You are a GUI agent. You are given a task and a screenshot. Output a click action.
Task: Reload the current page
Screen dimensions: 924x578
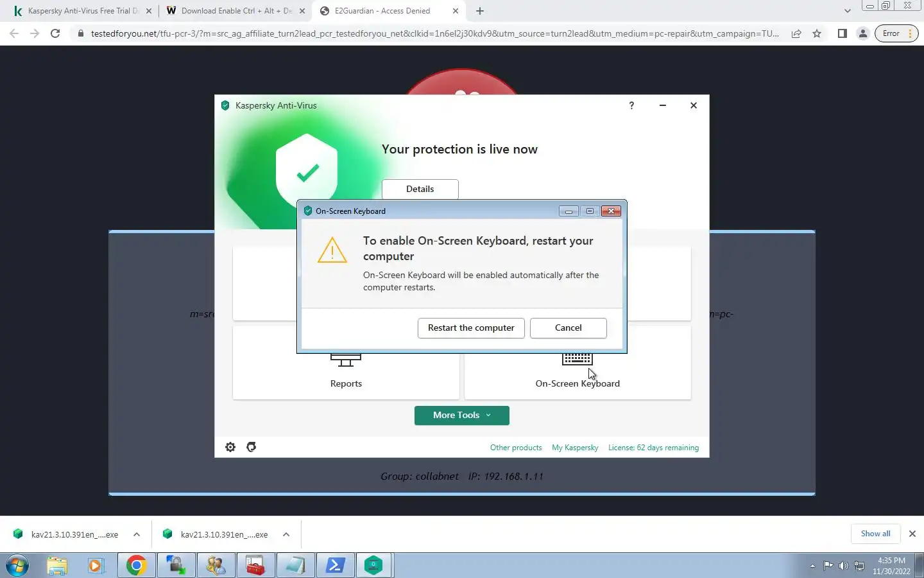(x=55, y=33)
